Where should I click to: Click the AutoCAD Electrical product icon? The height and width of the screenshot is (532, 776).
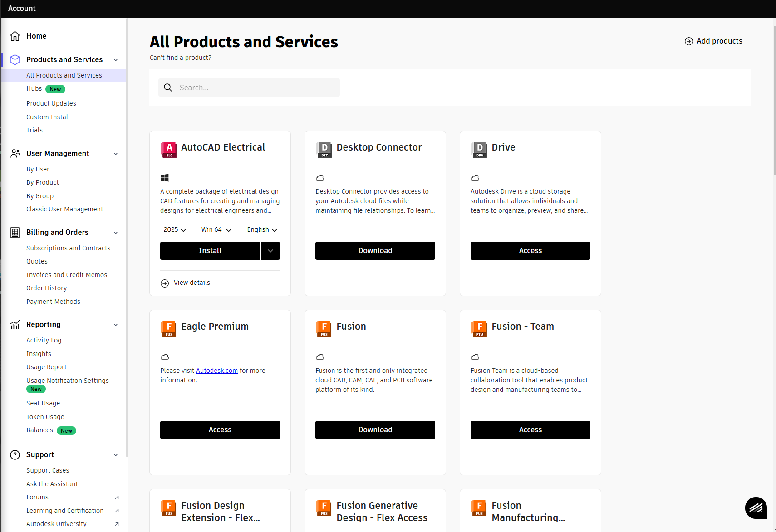click(169, 149)
